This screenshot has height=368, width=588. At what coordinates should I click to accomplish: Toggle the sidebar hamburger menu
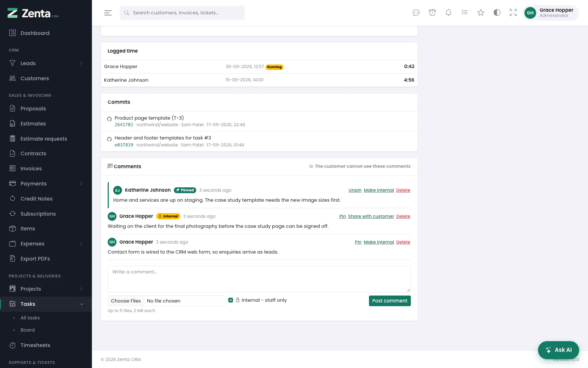pyautogui.click(x=108, y=13)
